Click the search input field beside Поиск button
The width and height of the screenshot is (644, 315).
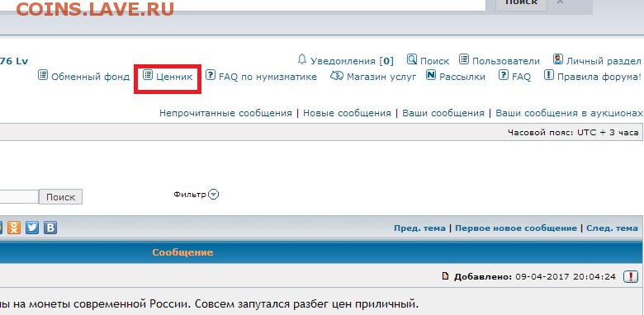point(19,196)
